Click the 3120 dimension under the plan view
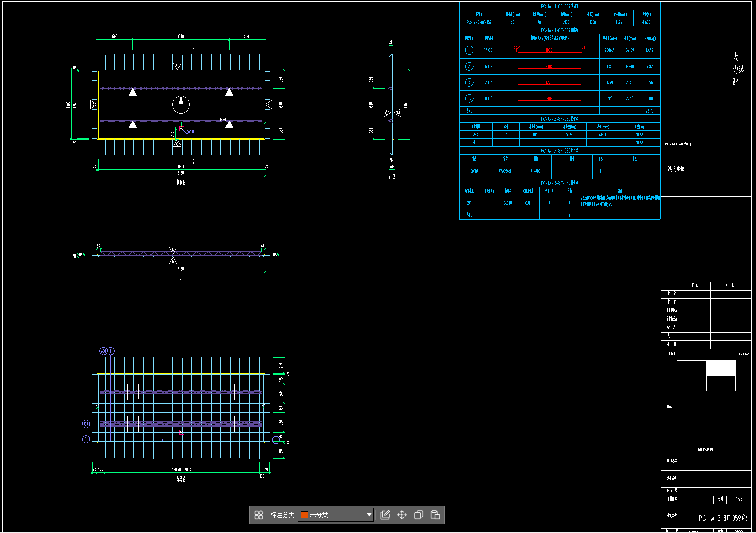756x533 pixels. 181,173
